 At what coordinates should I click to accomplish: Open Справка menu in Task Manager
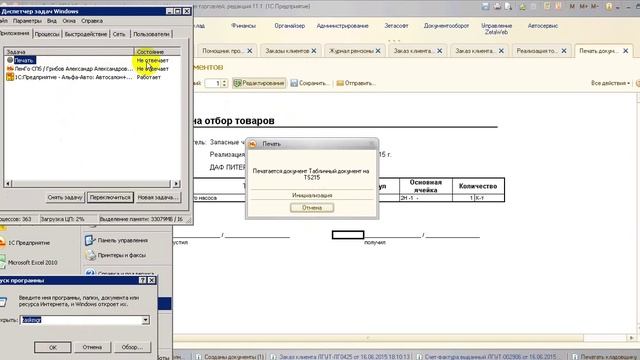92,21
